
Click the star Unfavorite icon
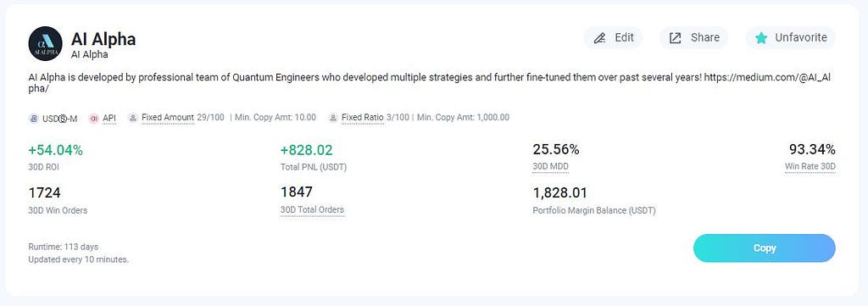tap(762, 38)
